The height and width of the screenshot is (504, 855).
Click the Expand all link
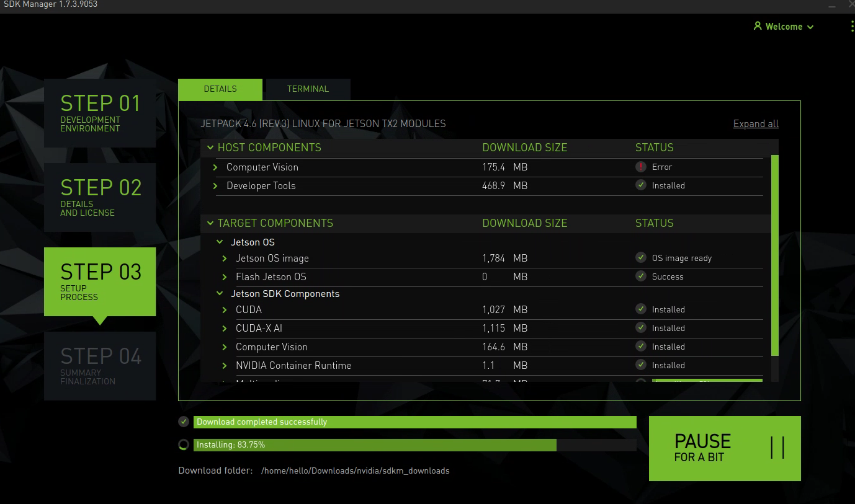pos(756,123)
